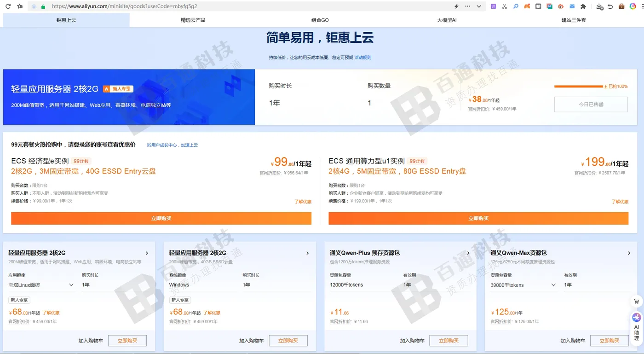Open the Word document extension icon

[x=549, y=6]
